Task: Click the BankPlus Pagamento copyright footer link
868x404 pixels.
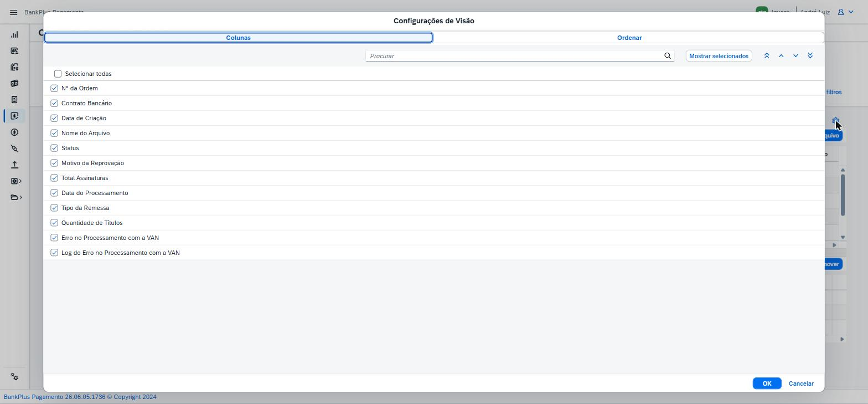Action: click(x=80, y=397)
